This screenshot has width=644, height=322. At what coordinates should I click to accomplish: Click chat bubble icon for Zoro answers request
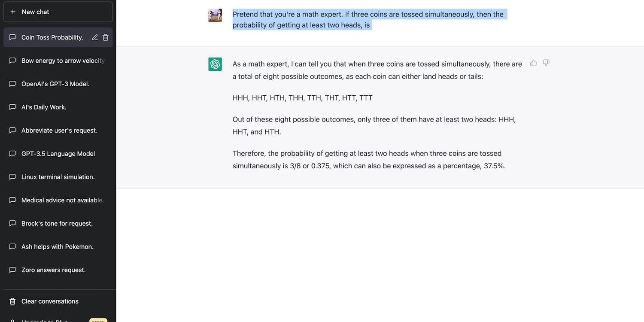(13, 270)
